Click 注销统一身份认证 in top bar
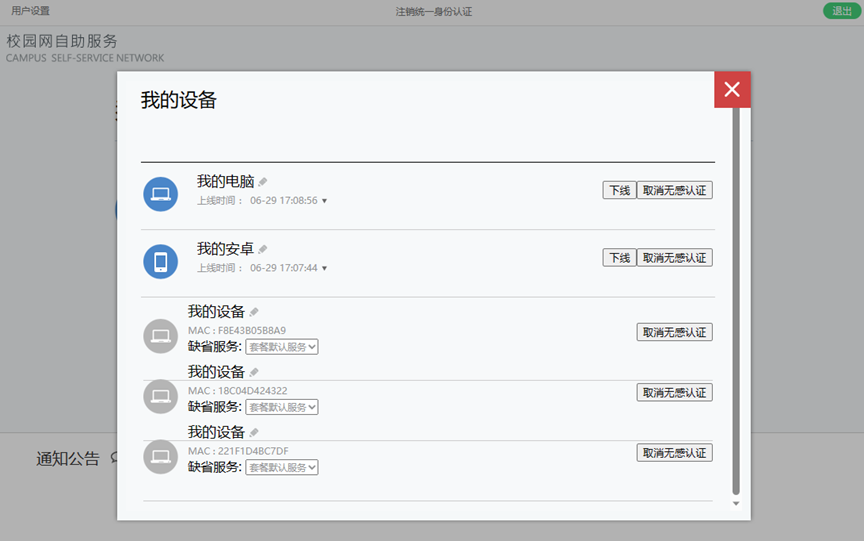This screenshot has height=541, width=864. coord(433,12)
